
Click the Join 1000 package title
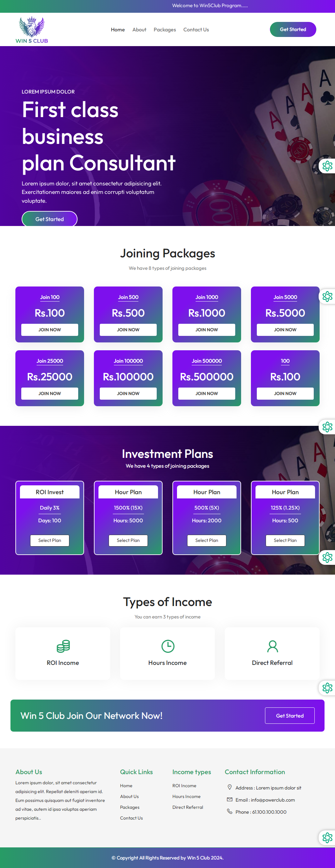tap(207, 297)
